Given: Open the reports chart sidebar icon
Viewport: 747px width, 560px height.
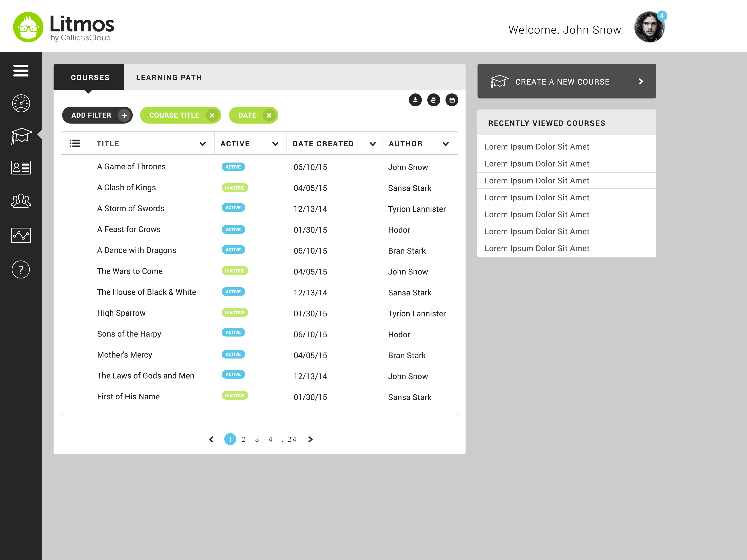Looking at the screenshot, I should [x=21, y=235].
